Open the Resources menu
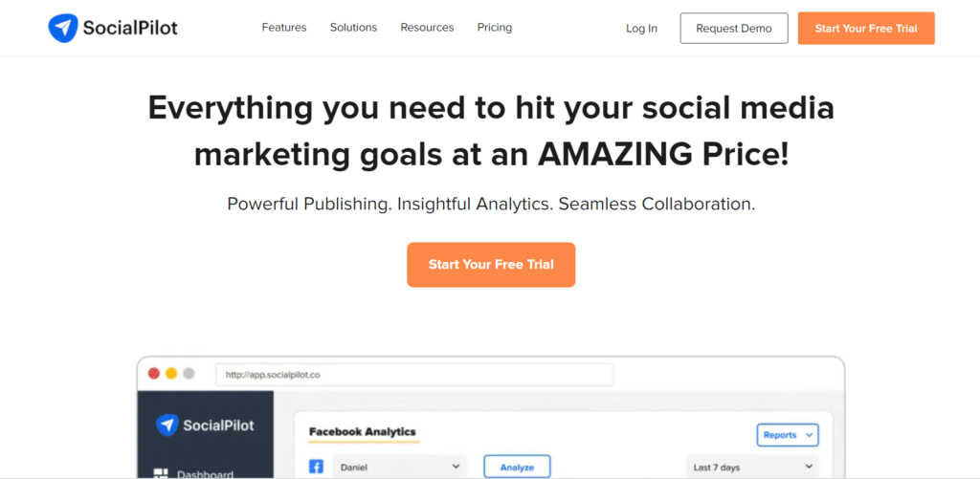Viewport: 980px width, 479px height. [428, 28]
